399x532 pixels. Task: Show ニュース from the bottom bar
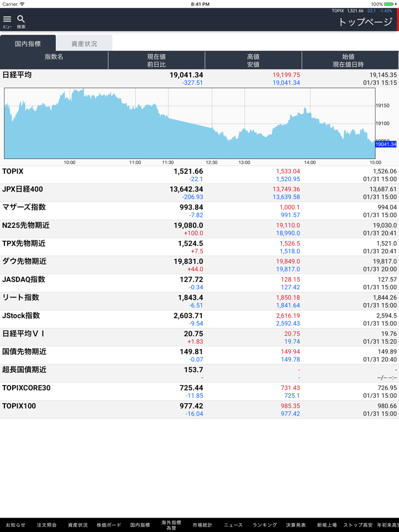233,525
